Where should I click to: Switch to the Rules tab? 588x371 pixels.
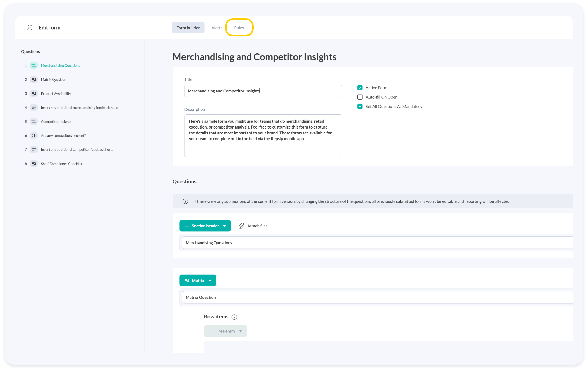(x=239, y=28)
